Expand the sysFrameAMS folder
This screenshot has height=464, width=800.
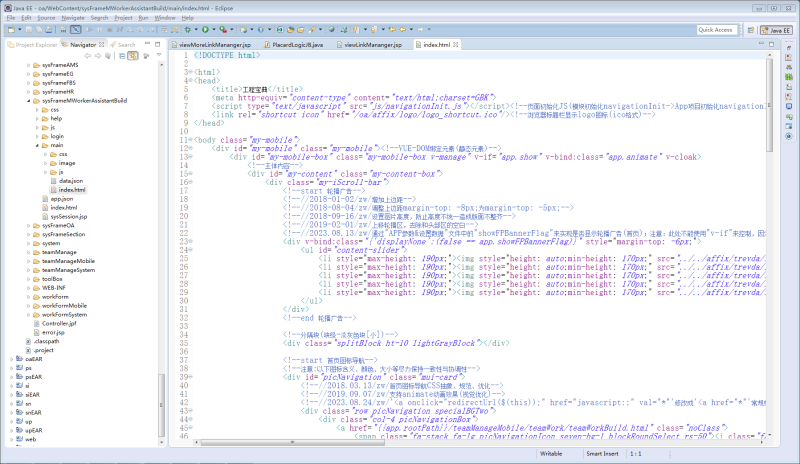(29, 65)
